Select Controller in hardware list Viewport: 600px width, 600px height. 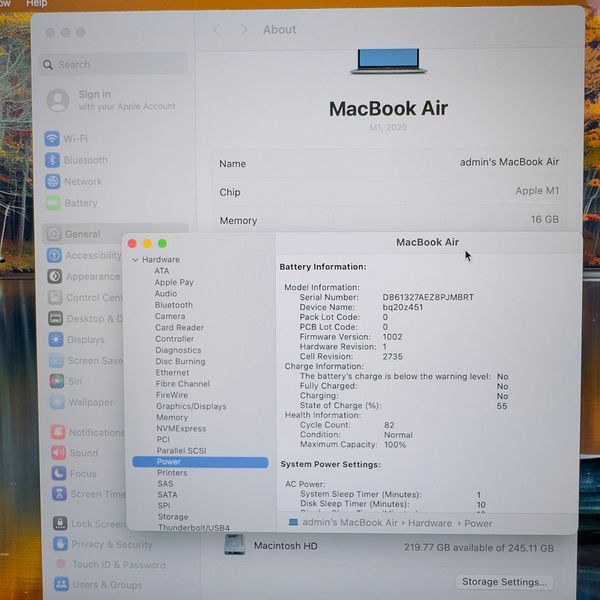point(174,339)
